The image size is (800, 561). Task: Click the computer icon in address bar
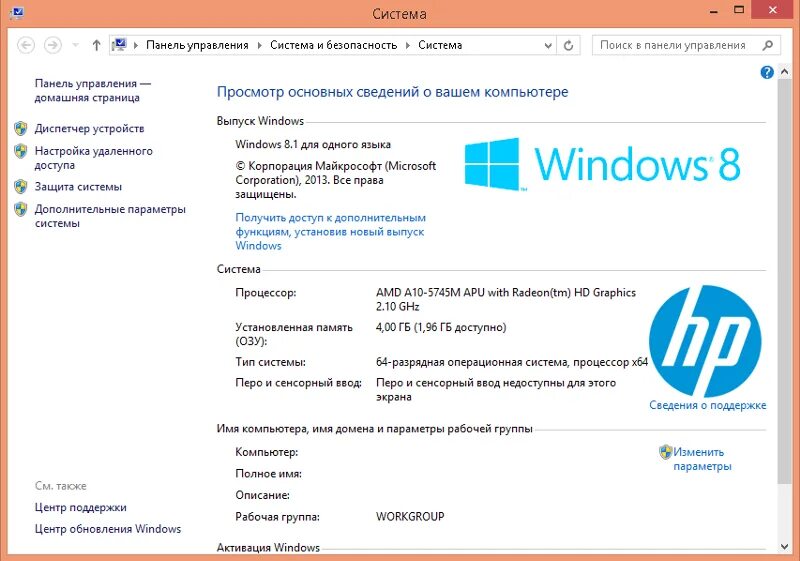119,45
